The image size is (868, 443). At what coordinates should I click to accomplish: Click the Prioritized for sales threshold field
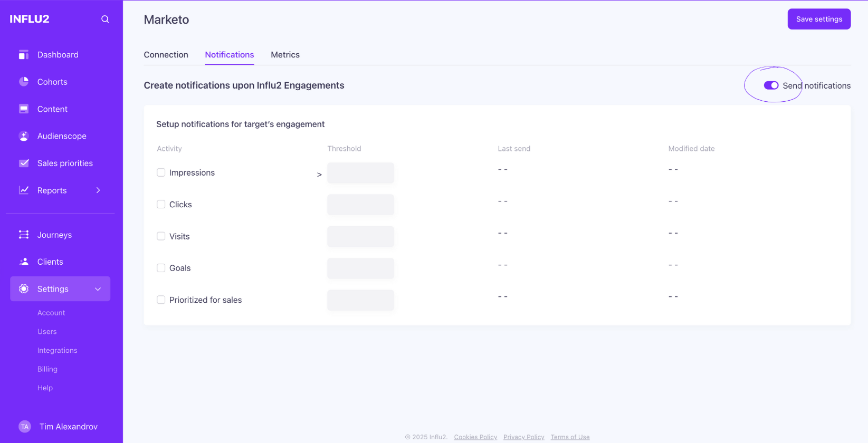point(360,300)
